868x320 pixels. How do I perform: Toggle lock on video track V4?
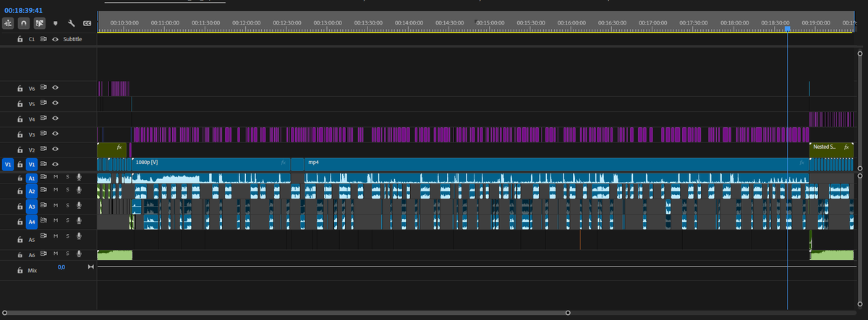20,118
